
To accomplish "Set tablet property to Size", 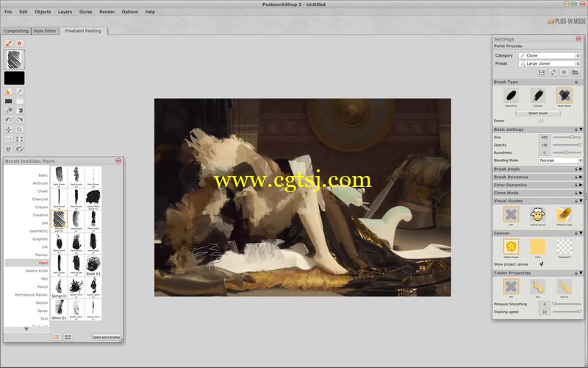I will tap(538, 286).
